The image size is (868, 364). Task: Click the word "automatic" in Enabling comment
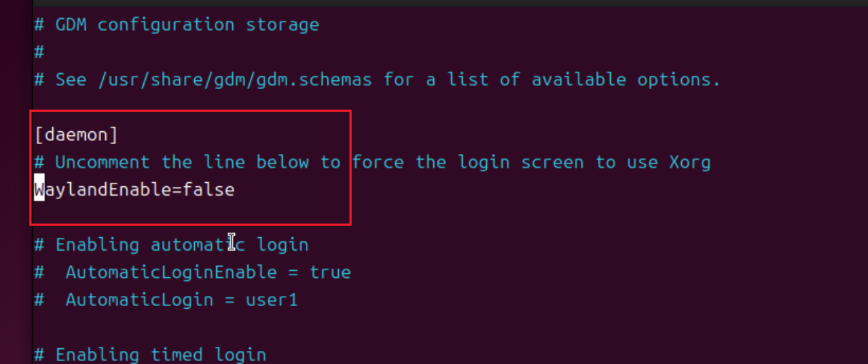click(198, 244)
